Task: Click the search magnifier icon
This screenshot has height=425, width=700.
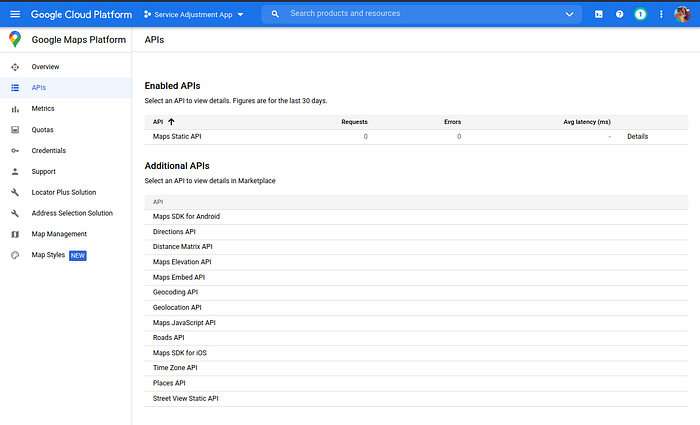Action: click(x=275, y=14)
